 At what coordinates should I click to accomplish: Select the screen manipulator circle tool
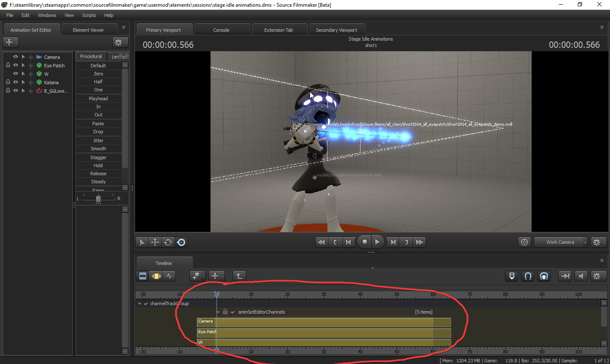point(181,242)
